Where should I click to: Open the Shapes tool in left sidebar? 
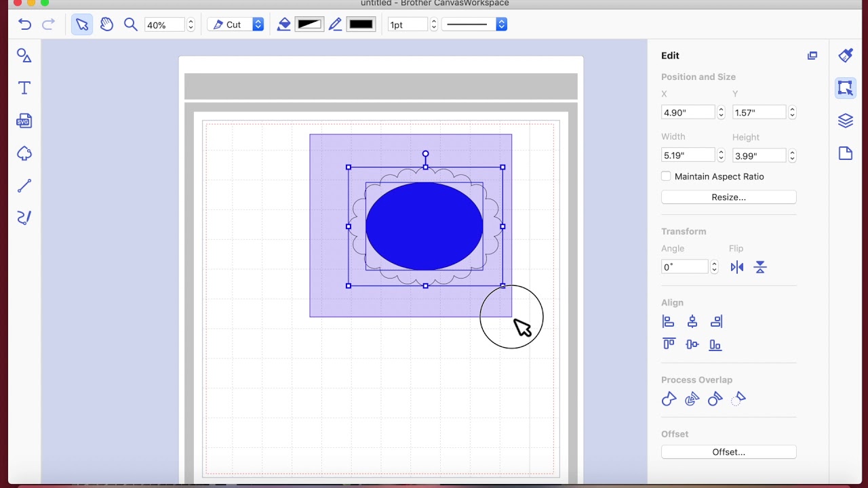coord(24,56)
